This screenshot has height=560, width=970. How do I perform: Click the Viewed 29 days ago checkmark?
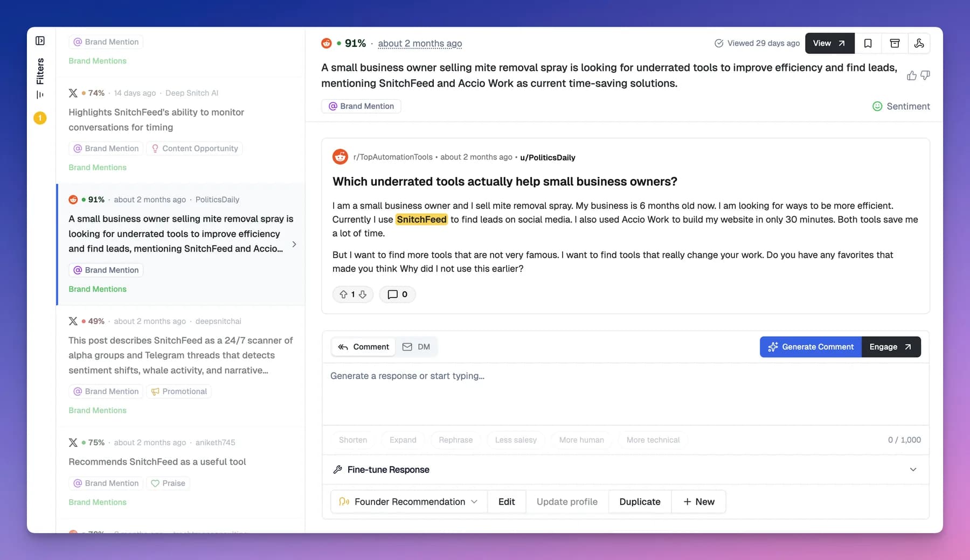[719, 44]
